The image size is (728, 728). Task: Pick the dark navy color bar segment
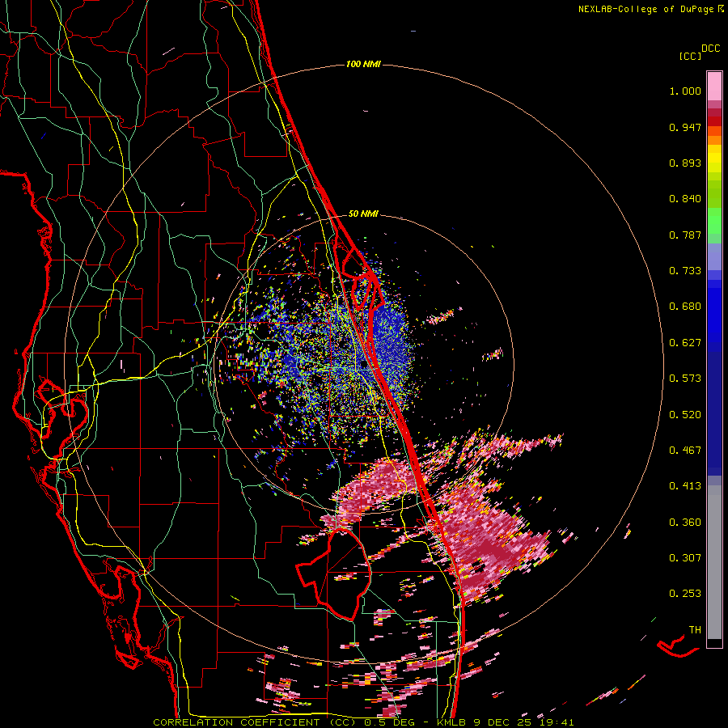tap(714, 408)
